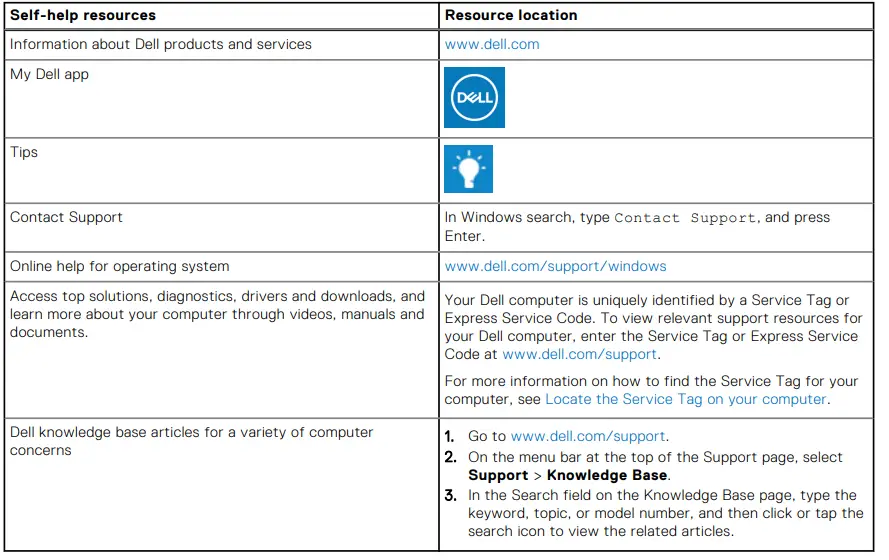Open the www.dell.com/support/windows link
The image size is (889, 560).
pos(555,267)
